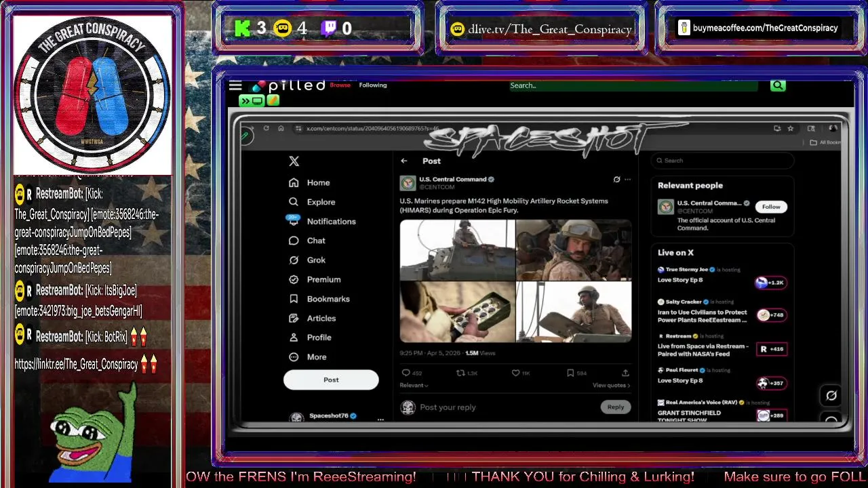This screenshot has height=488, width=868.
Task: Switch to the Pilled Browse tab
Action: point(340,85)
